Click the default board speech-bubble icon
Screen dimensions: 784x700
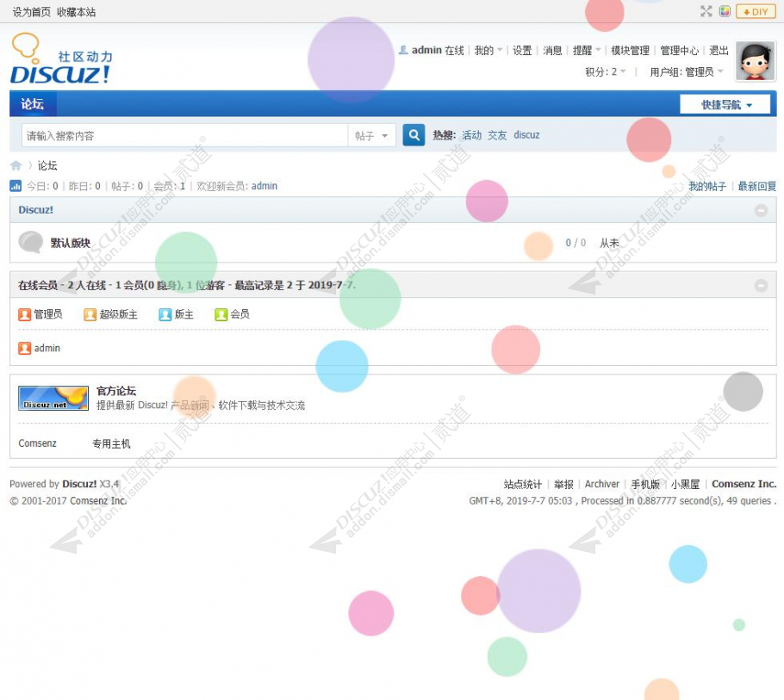tap(31, 242)
